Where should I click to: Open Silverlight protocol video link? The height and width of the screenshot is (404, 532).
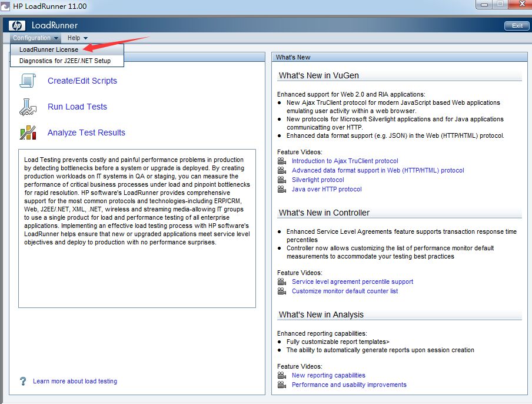pos(318,180)
